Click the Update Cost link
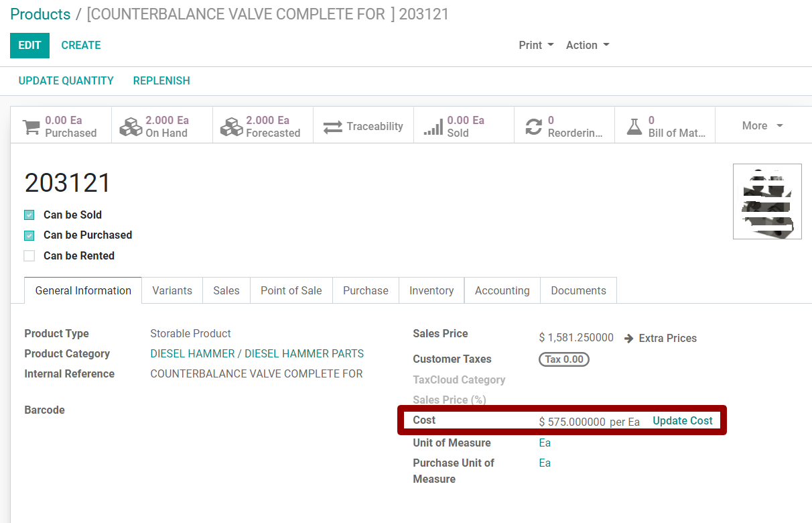 click(682, 421)
